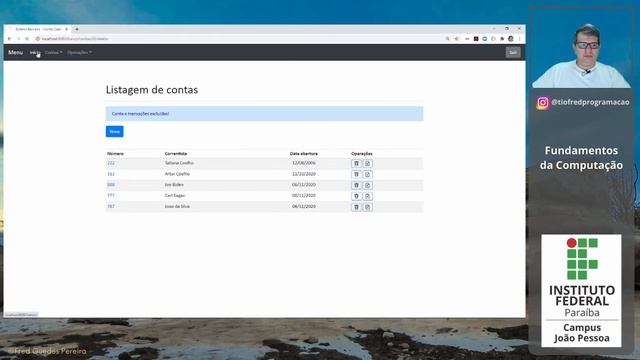Open a new browser tab
Viewport: 640px width, 360px height.
coord(77,29)
